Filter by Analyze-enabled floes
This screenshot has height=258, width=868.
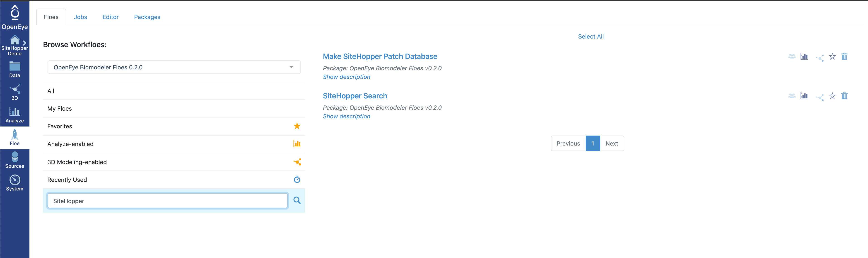[x=174, y=144]
